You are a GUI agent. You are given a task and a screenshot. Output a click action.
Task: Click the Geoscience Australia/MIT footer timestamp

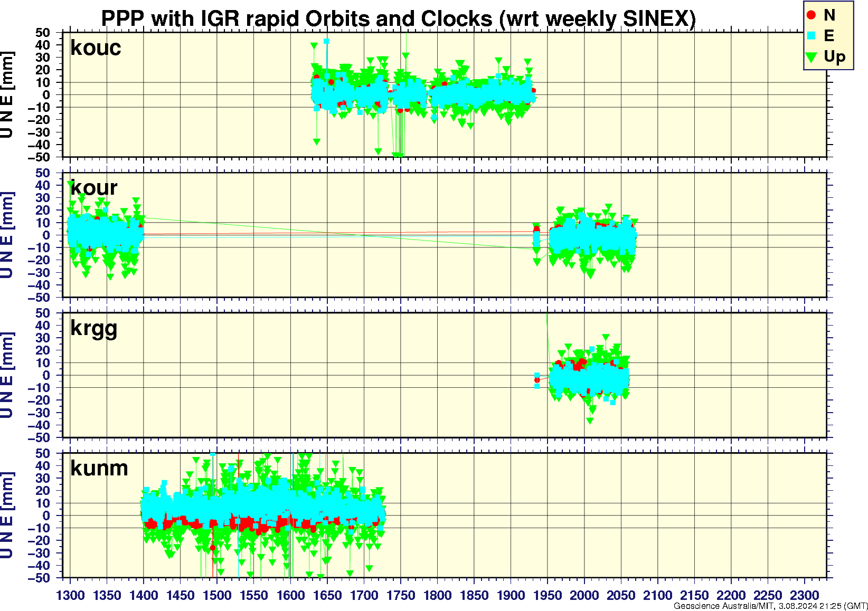click(x=771, y=606)
